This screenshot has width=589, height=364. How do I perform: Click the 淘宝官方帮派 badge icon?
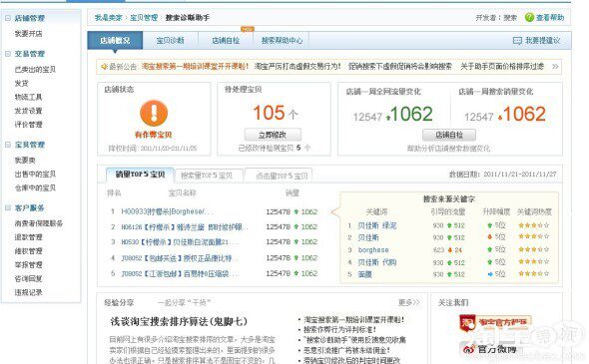tap(467, 322)
